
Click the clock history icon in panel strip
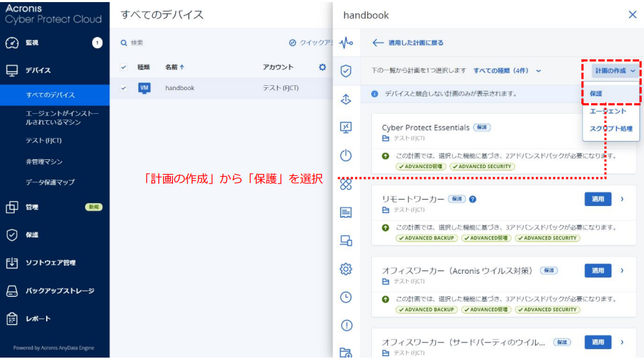(x=346, y=297)
